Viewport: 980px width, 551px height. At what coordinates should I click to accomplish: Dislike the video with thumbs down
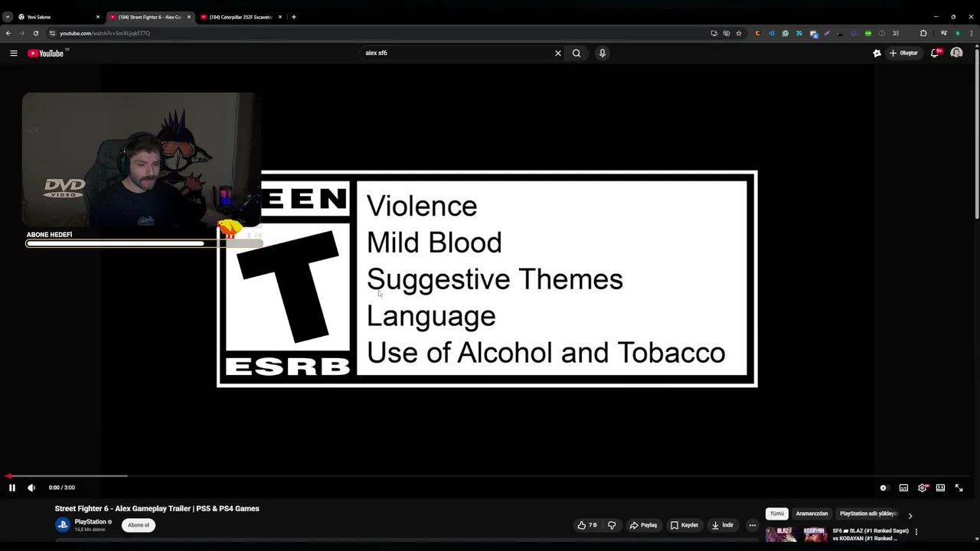pos(611,525)
